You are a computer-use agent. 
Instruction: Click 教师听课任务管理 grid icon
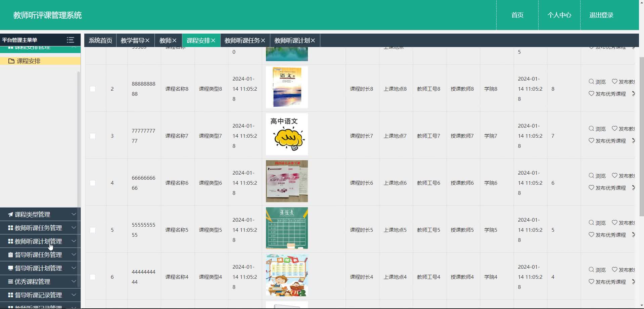[10, 228]
